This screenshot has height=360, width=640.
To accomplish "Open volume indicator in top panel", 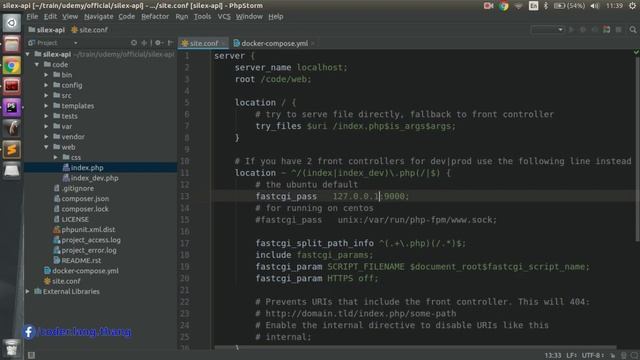I will click(x=595, y=6).
